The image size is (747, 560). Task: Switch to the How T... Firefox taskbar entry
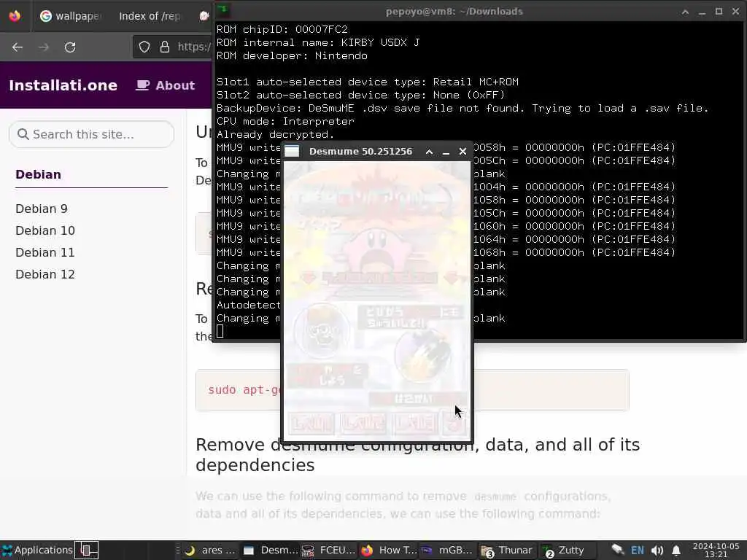tap(388, 550)
